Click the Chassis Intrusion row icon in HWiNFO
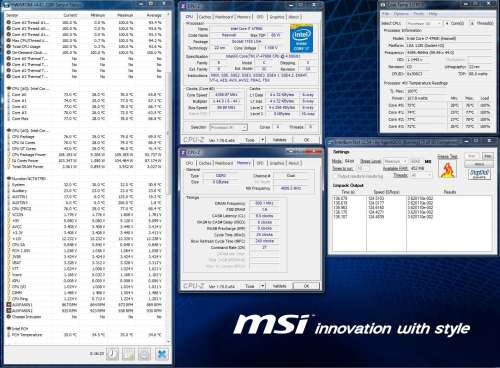The image size is (500, 368). click(9, 317)
